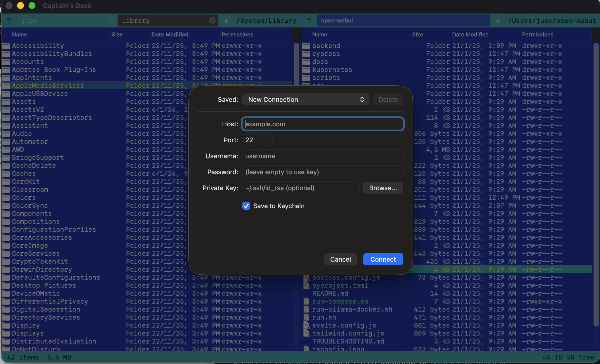Click the + to add a tab in left pane
The width and height of the screenshot is (600, 364).
pyautogui.click(x=226, y=21)
